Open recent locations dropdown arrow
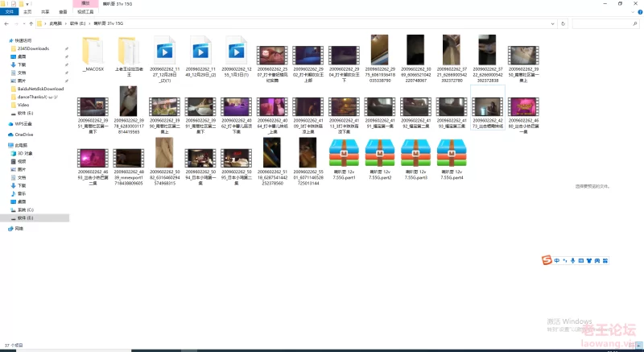Screen dimensions: 644x352 (x=23, y=24)
